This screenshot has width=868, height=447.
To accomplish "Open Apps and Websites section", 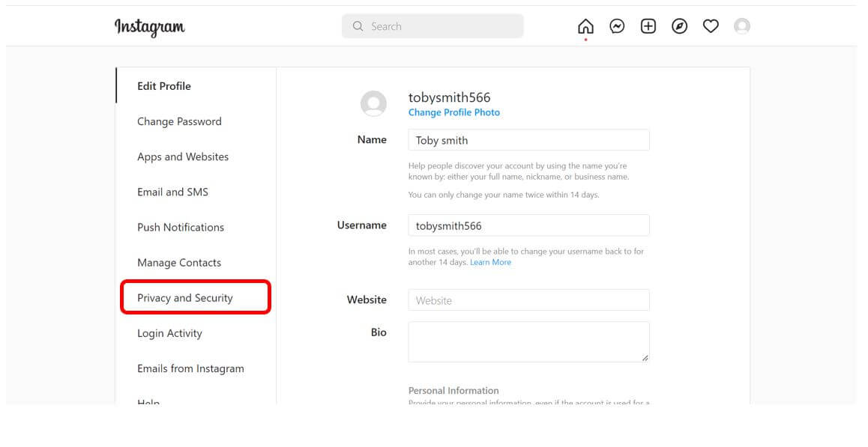I will pos(183,156).
